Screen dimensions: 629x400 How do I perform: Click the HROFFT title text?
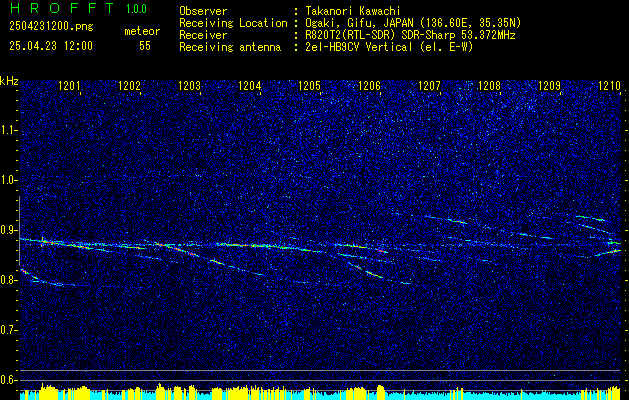click(62, 8)
